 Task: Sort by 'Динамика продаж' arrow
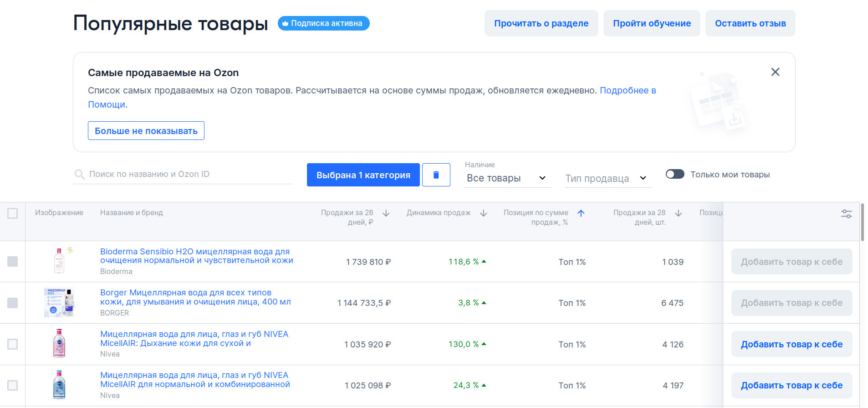[x=484, y=213]
